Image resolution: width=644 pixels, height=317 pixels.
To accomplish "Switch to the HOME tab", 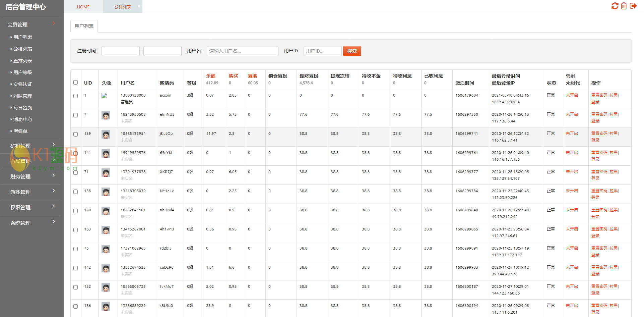I will 83,7.
